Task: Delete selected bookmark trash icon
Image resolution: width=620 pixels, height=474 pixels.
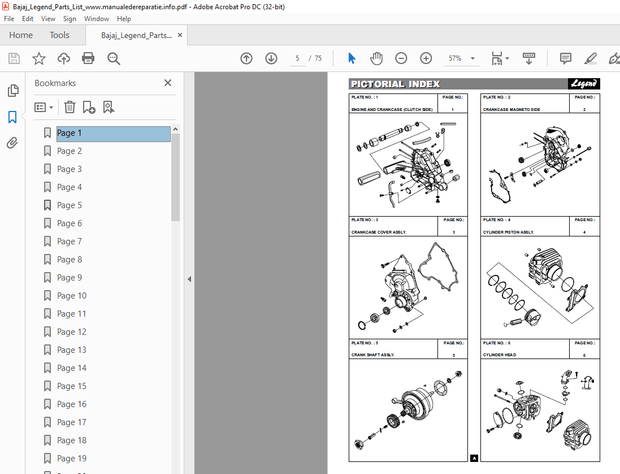Action: click(70, 107)
